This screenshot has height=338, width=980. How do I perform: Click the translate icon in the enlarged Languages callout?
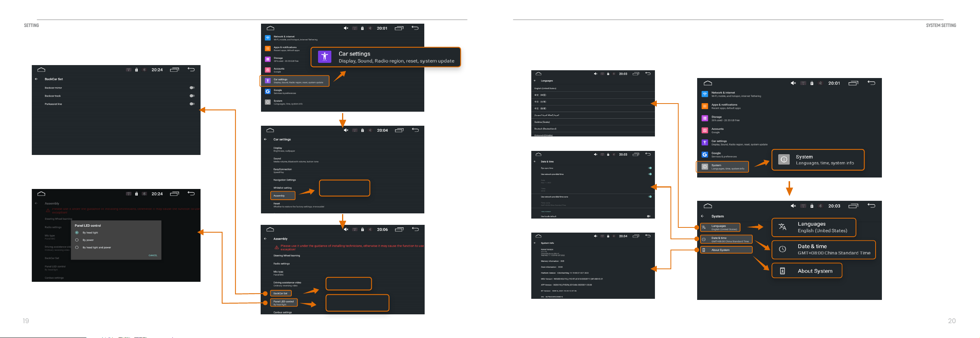tap(782, 227)
